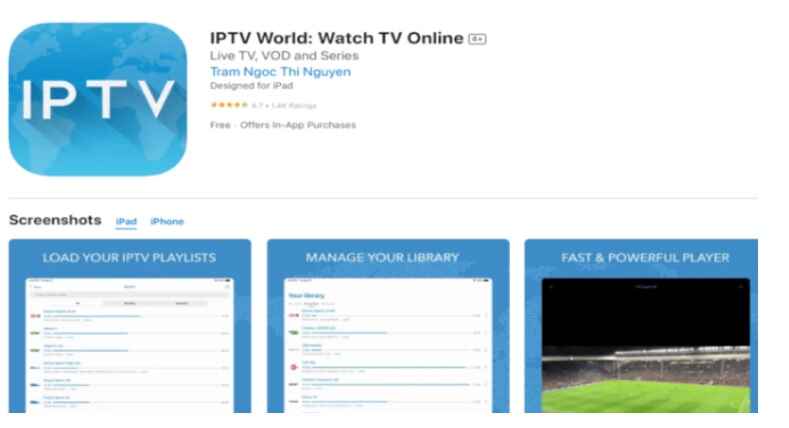The height and width of the screenshot is (428, 789).
Task: Open developer link Tram Ngoc Thi Nguyen
Action: (x=280, y=72)
